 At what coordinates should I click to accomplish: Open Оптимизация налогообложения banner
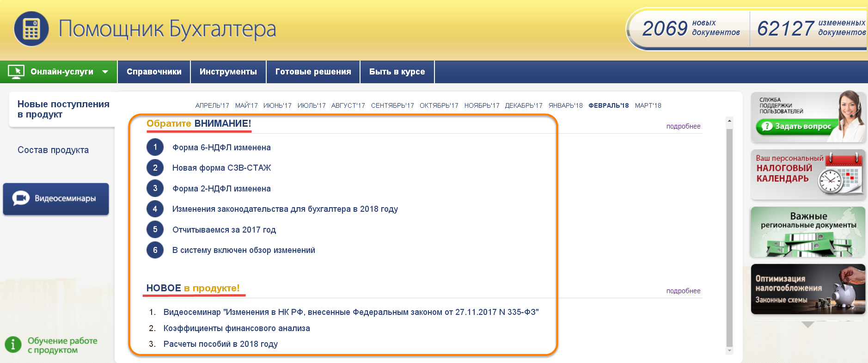pyautogui.click(x=807, y=289)
